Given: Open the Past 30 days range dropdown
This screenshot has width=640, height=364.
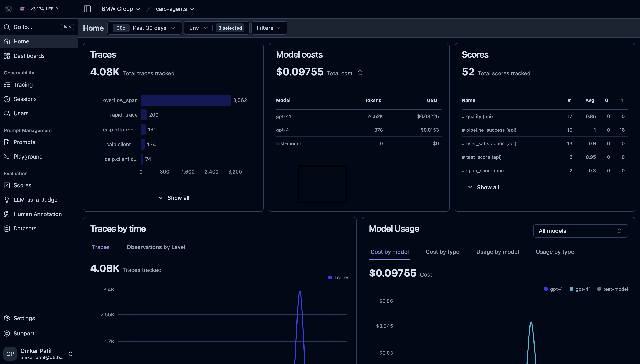Looking at the screenshot, I should coord(145,28).
